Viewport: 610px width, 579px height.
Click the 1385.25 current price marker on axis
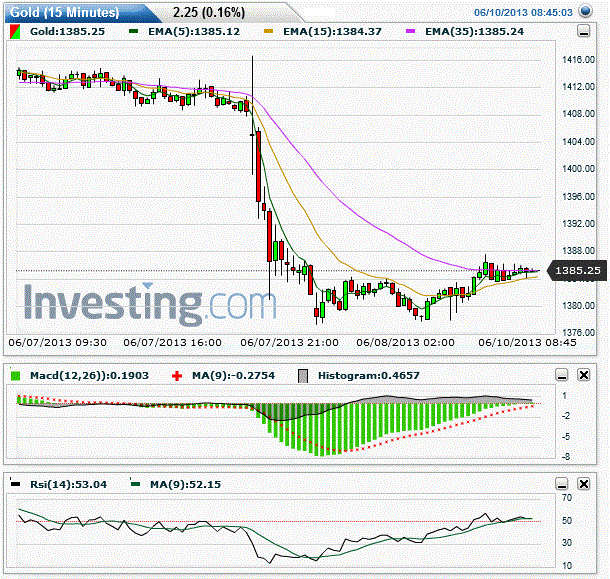point(577,270)
